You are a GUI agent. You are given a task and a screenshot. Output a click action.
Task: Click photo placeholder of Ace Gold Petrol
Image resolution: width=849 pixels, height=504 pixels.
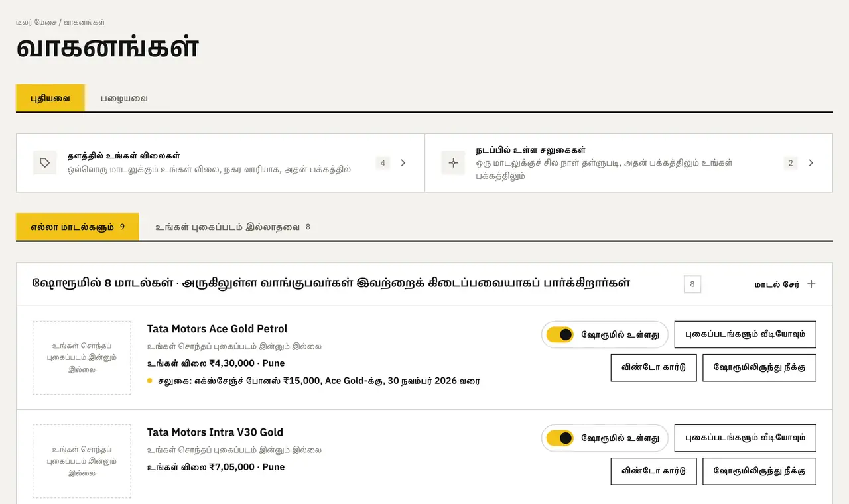(82, 357)
